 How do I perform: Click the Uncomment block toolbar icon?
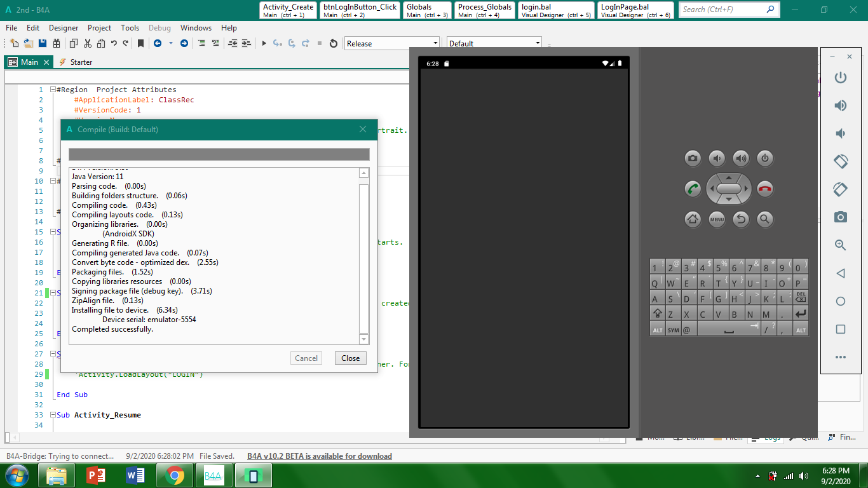[x=215, y=43]
